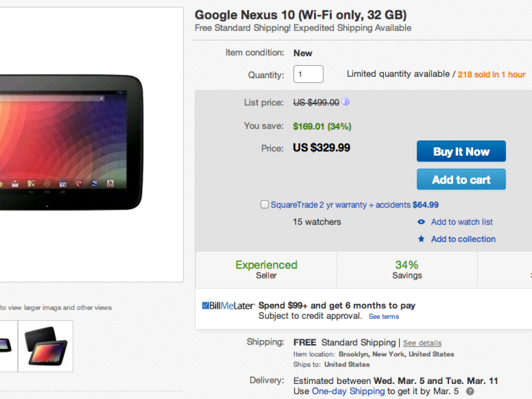Open the BillMeLater See terms link
Viewport: 532px width, 399px height.
point(384,317)
